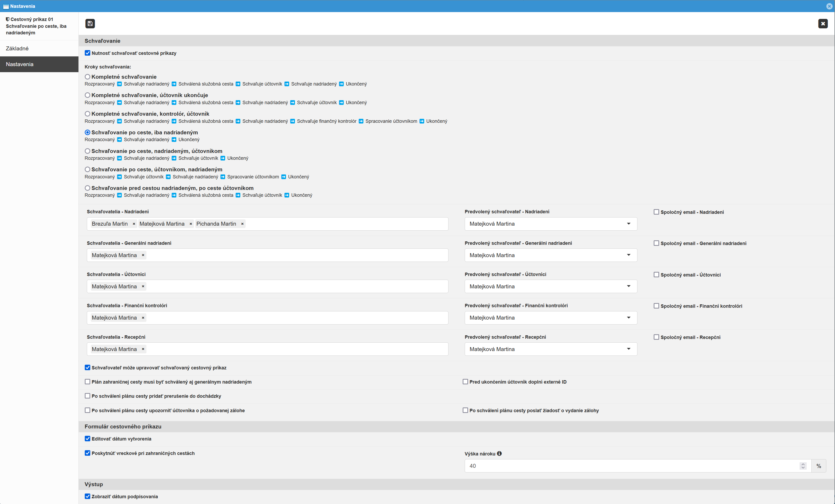Click the black X close panel icon
This screenshot has width=835, height=504.
tap(822, 23)
